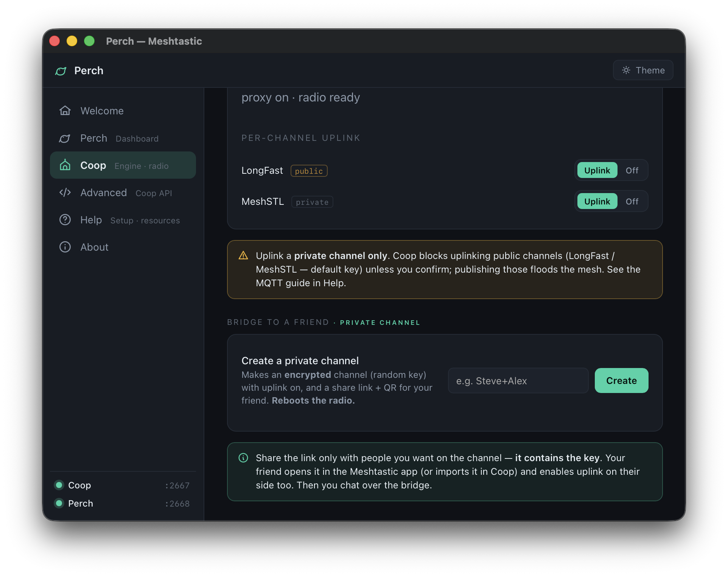This screenshot has width=728, height=577.
Task: Go to Advanced Coop API section
Action: click(x=123, y=192)
